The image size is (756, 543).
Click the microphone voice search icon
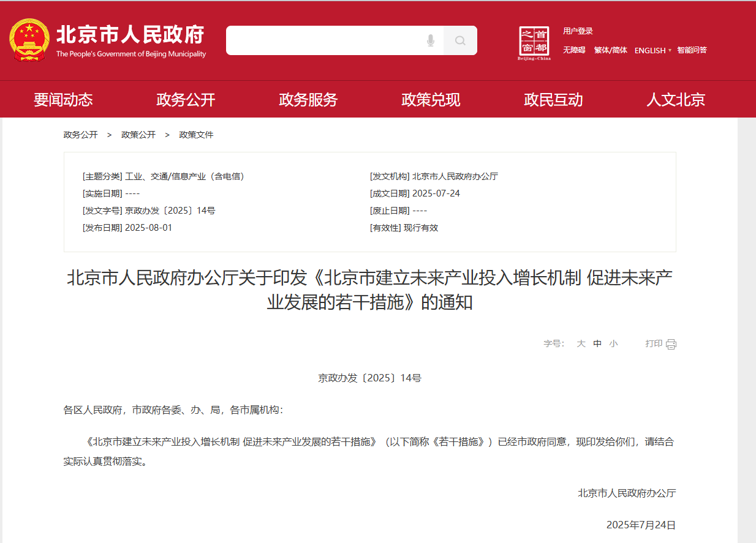point(431,41)
